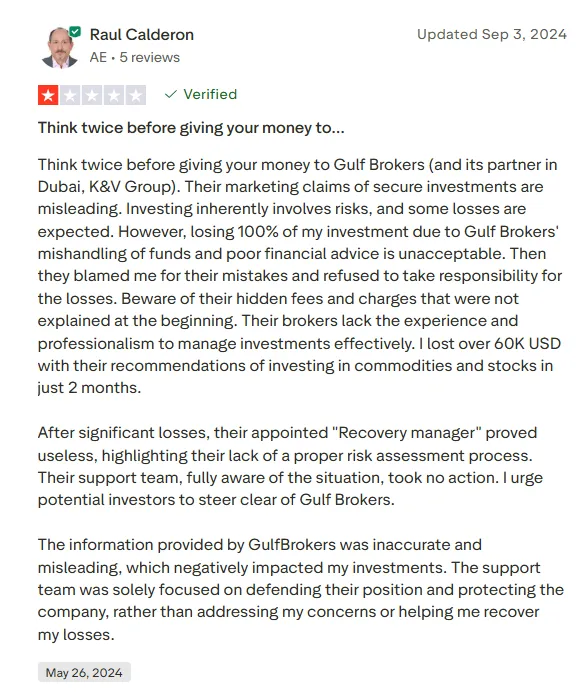The image size is (583, 700).
Task: Open the Verified label details
Action: click(210, 94)
